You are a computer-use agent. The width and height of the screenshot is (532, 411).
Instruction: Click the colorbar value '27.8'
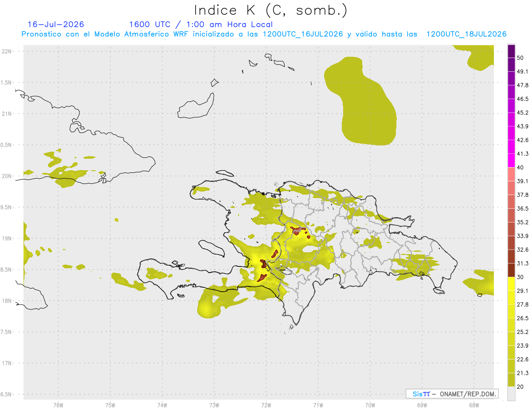coord(523,304)
